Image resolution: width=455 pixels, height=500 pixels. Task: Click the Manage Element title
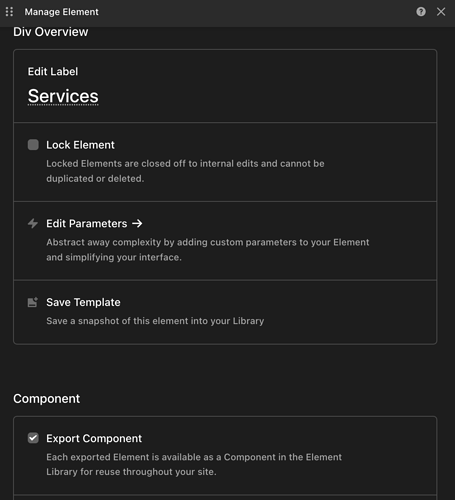click(61, 12)
